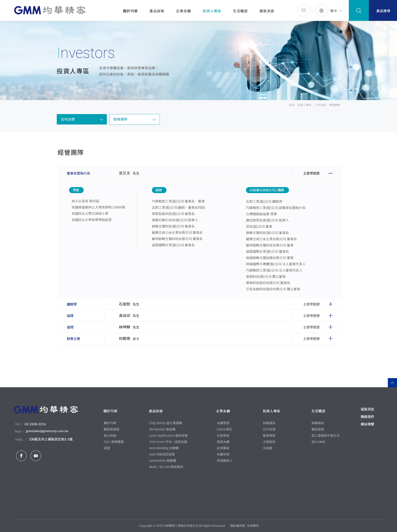Viewport: 397px width, 532px height.
Task: Open the mail contact icon
Action: coord(304,11)
